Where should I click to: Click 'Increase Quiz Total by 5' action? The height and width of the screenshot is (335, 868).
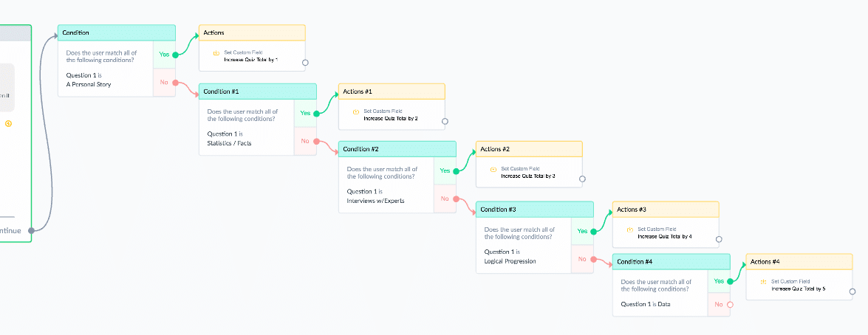799,288
